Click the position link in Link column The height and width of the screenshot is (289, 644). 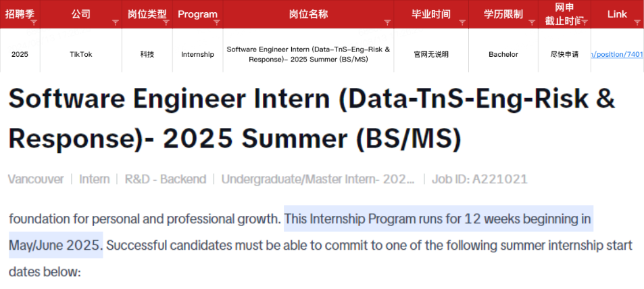617,54
